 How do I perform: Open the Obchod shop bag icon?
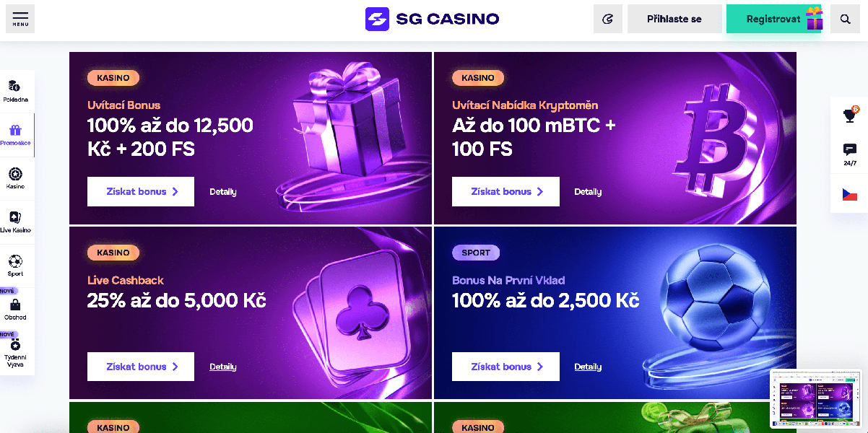pyautogui.click(x=15, y=309)
